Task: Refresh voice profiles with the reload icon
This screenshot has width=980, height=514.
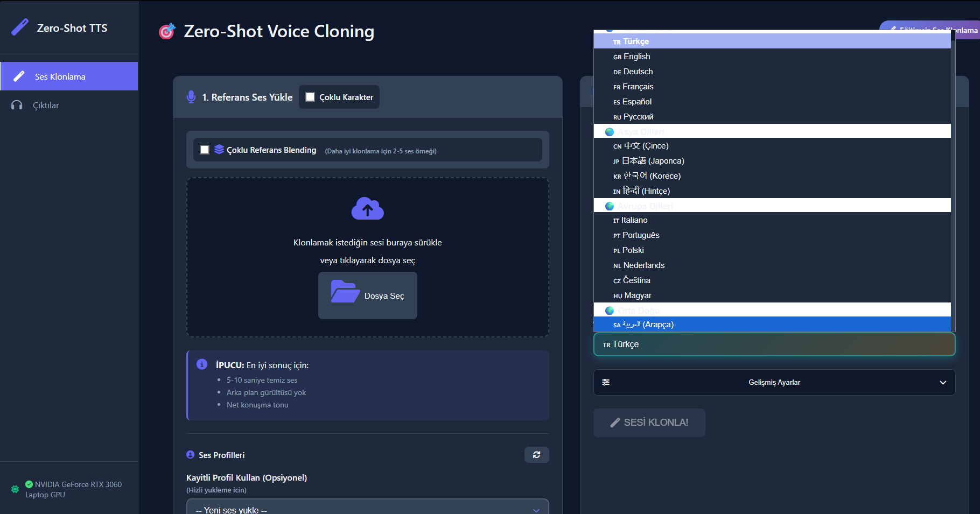Action: point(537,455)
